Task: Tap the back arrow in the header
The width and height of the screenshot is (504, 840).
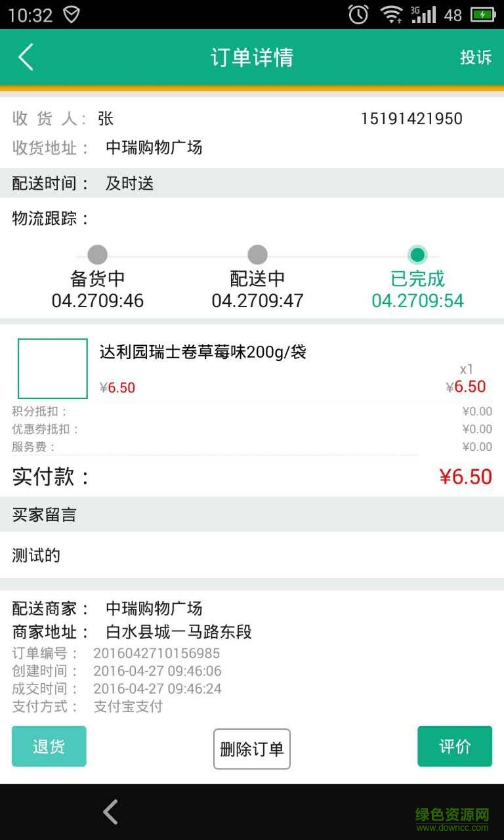Action: [x=26, y=58]
